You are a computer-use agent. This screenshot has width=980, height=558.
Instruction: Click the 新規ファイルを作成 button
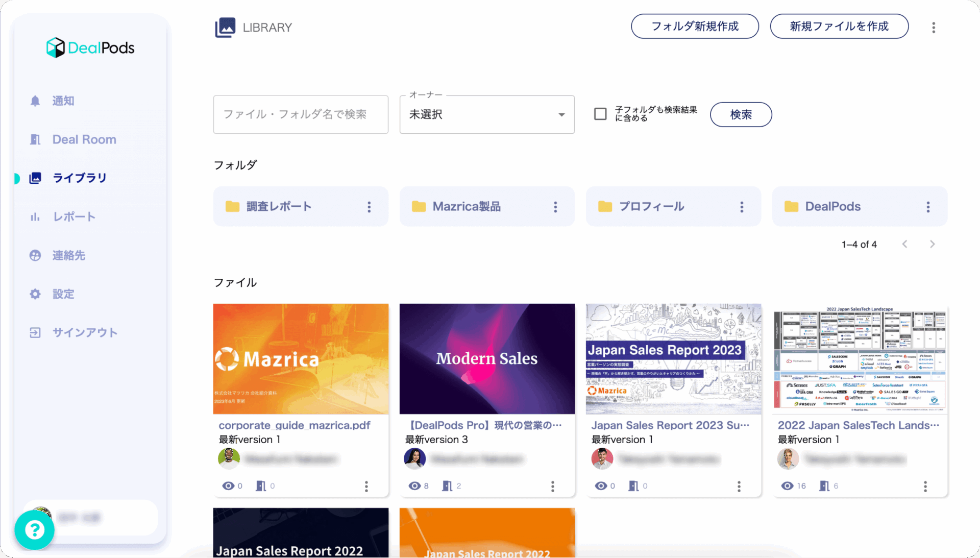(839, 26)
